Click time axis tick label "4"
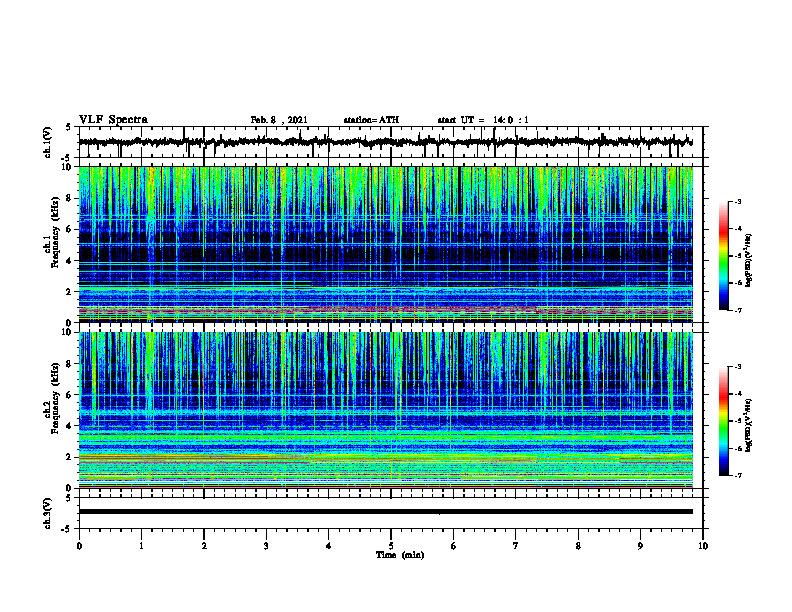Image resolution: width=792 pixels, height=612 pixels. [x=328, y=546]
